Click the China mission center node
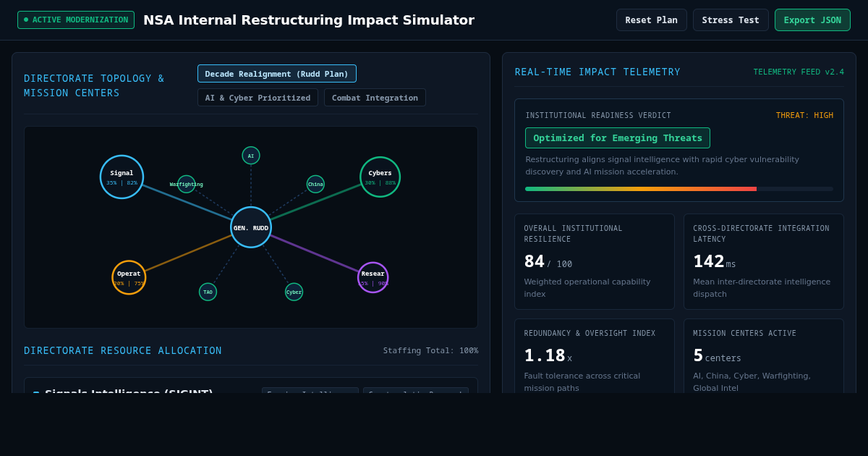868x456 pixels. pyautogui.click(x=315, y=184)
